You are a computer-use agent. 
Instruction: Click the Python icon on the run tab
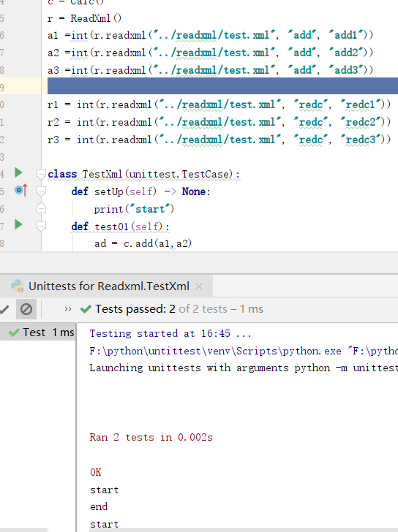coord(18,286)
